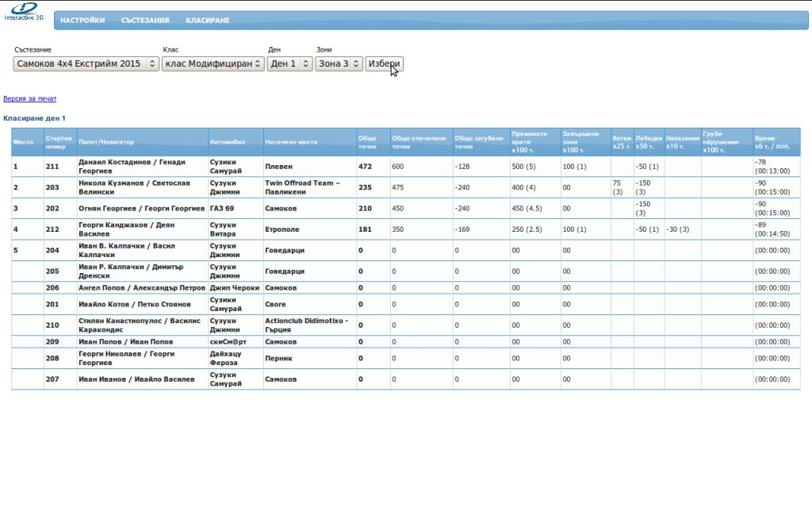Open the Зони selection dropdown
812x508 pixels.
pyautogui.click(x=339, y=63)
